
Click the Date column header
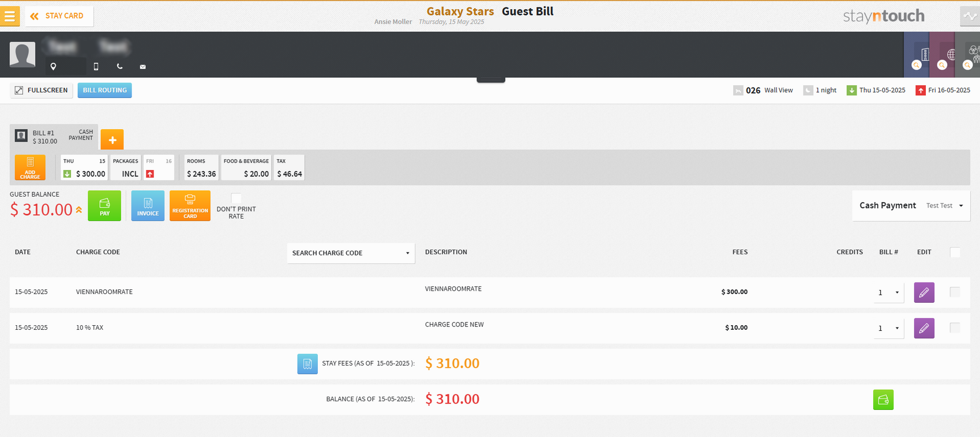coord(22,253)
